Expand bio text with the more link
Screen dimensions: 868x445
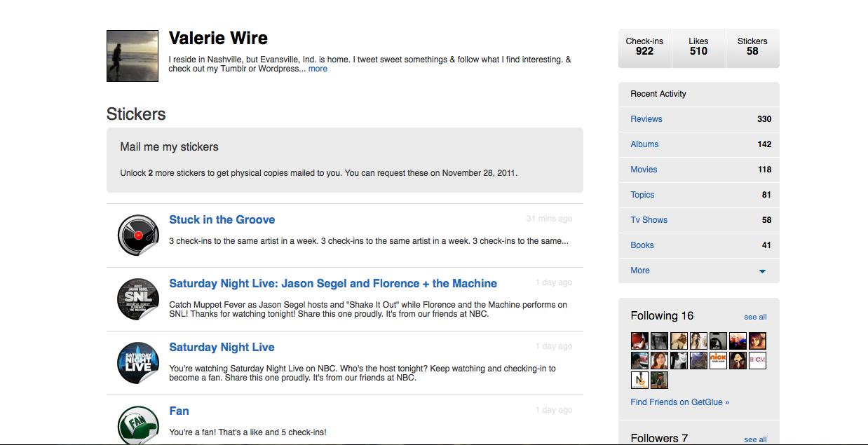tap(318, 69)
